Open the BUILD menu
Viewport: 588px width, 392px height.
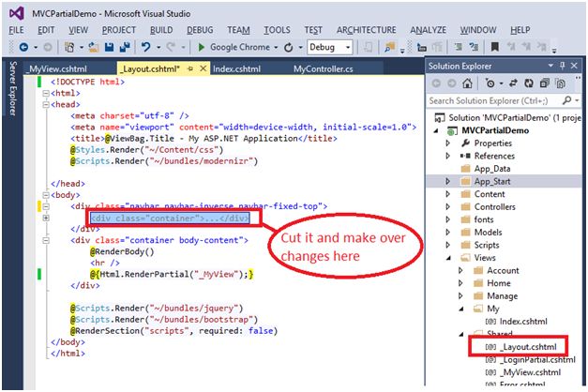[x=161, y=30]
